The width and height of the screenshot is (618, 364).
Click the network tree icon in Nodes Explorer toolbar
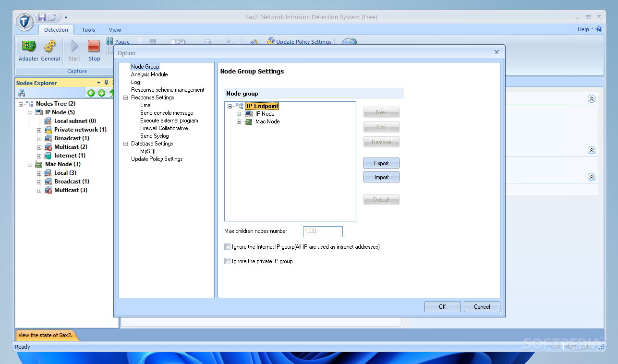pos(21,93)
